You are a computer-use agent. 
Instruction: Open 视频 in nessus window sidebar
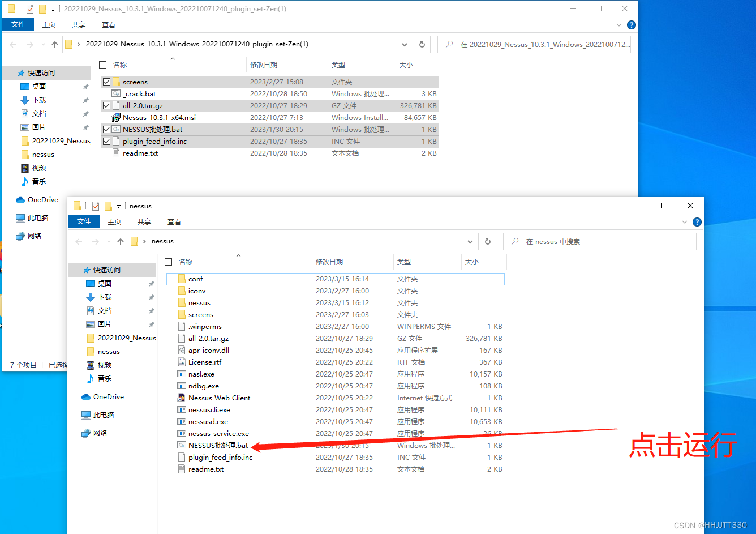105,365
